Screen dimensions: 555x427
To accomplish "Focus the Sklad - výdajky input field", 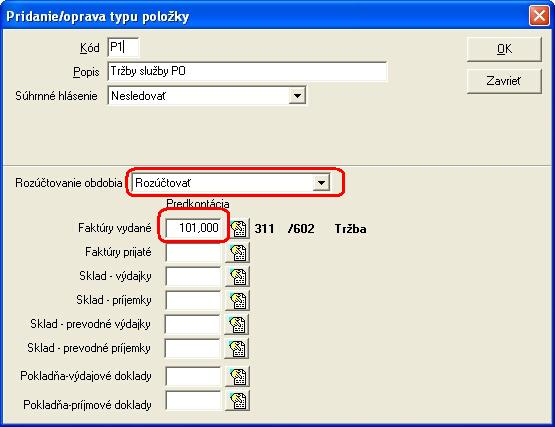I will (193, 276).
